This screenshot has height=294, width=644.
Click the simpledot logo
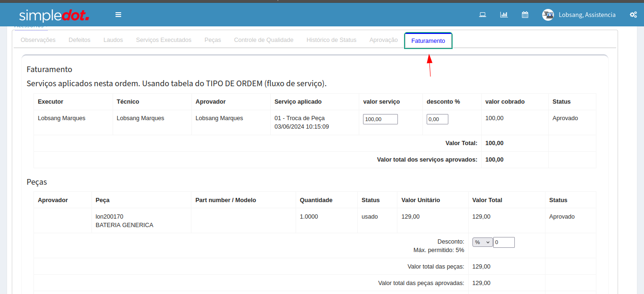tap(54, 15)
